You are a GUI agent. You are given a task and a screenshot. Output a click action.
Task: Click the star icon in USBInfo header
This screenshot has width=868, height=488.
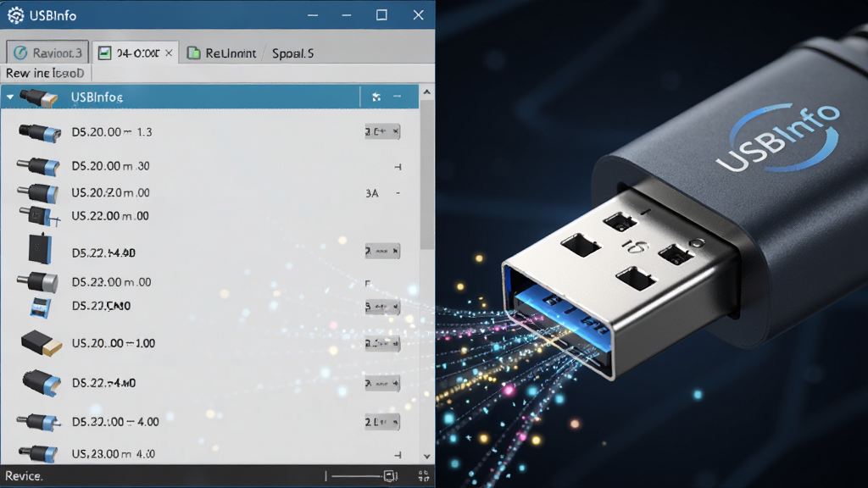pyautogui.click(x=376, y=97)
